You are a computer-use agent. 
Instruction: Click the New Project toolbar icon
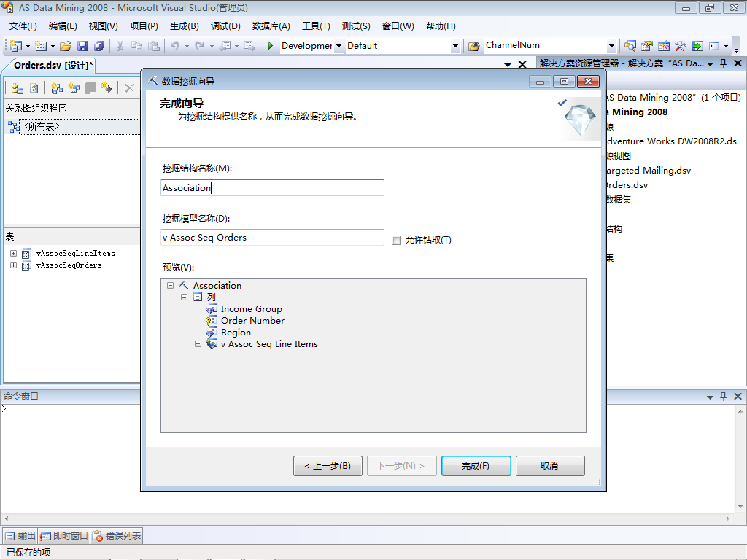[x=16, y=46]
